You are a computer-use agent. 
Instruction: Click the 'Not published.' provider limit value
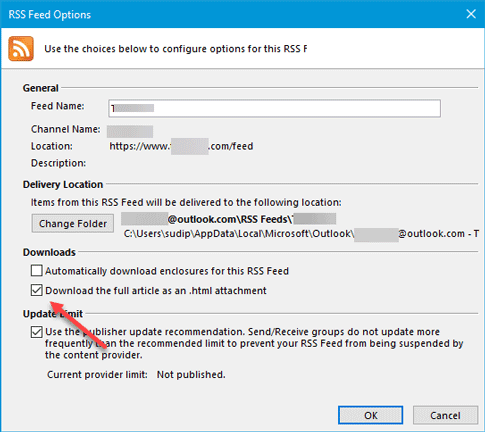[x=191, y=375]
